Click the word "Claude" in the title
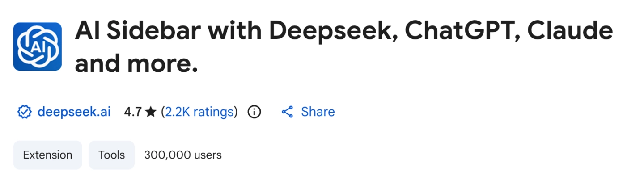 tap(570, 32)
